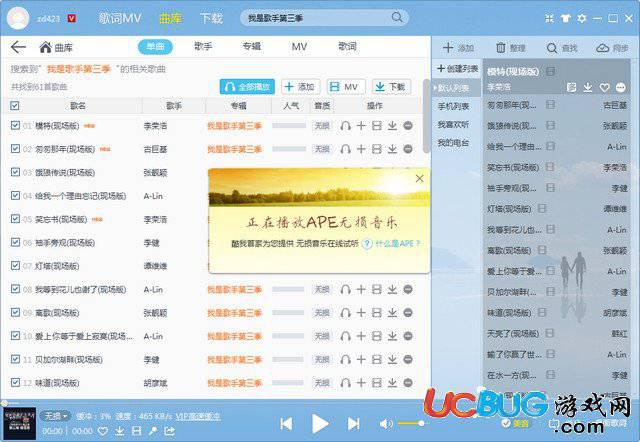Open the album art thumbnail in player
Image resolution: width=640 pixels, height=442 pixels.
[19, 424]
